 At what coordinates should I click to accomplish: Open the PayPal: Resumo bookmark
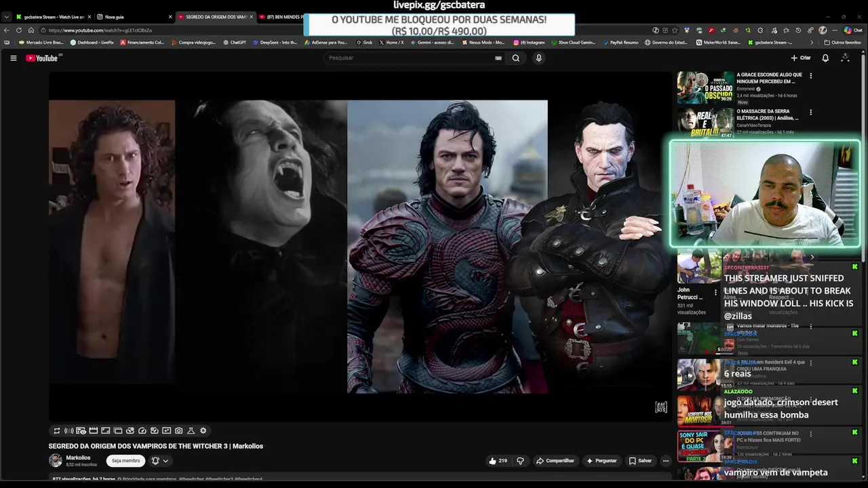click(x=620, y=42)
